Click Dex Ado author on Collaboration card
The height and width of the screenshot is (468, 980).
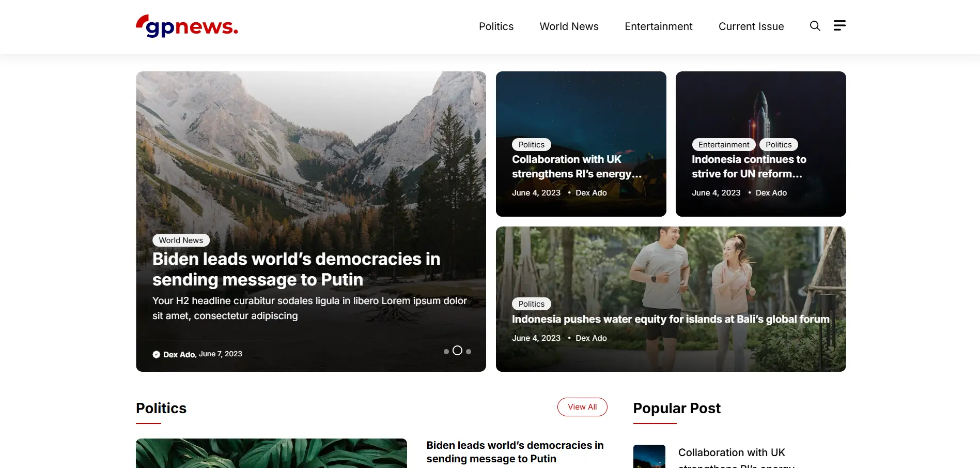click(x=591, y=193)
